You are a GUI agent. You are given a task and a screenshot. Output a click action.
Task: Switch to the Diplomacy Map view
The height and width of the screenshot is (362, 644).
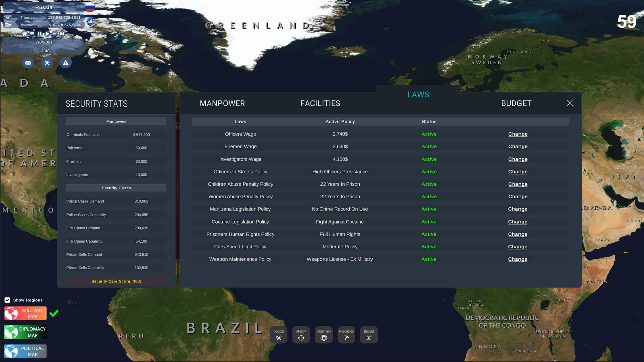click(x=26, y=332)
